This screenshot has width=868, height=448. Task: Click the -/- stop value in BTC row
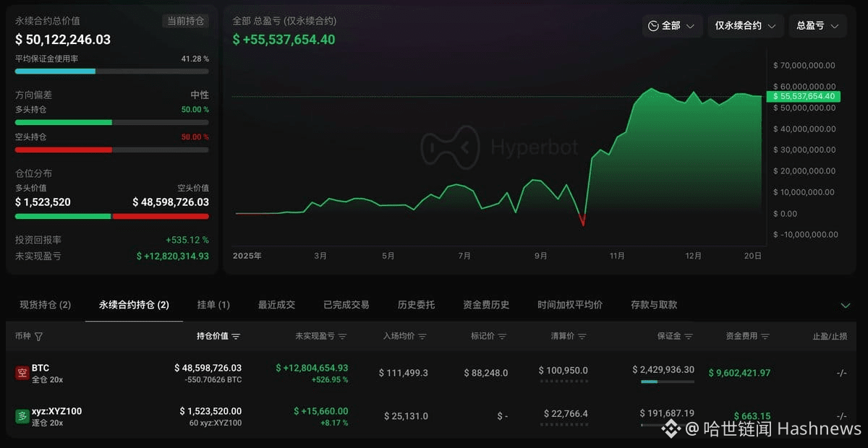click(841, 373)
